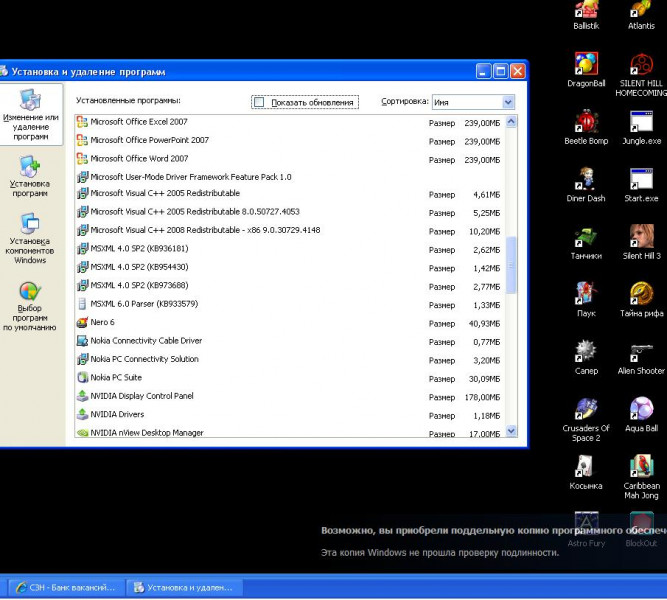Launch the Beetle Bomp game icon
667x600 pixels.
(x=586, y=127)
